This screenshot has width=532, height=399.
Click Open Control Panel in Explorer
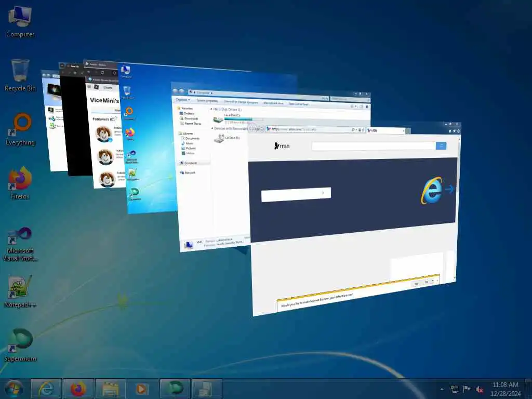(299, 104)
